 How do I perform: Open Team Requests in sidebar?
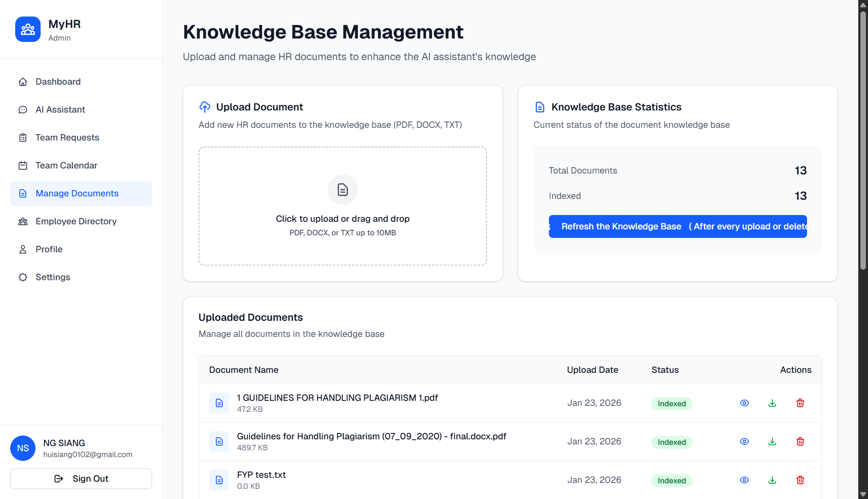[67, 138]
